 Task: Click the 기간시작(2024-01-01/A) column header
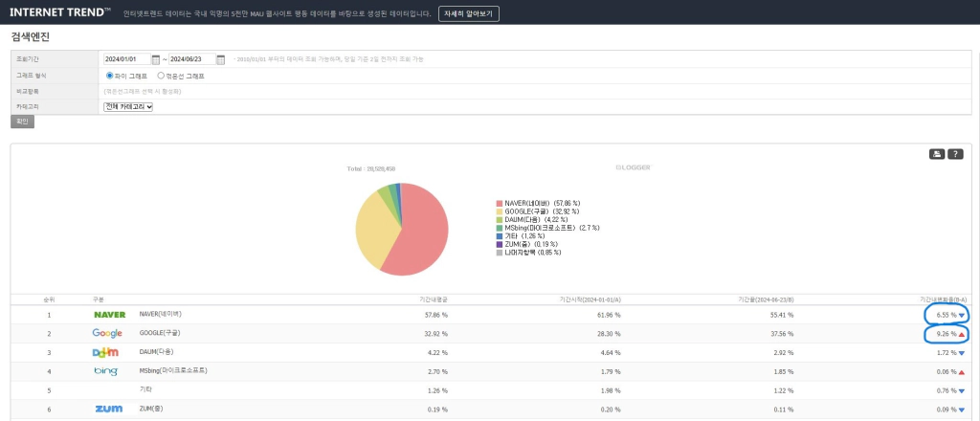[x=590, y=299]
